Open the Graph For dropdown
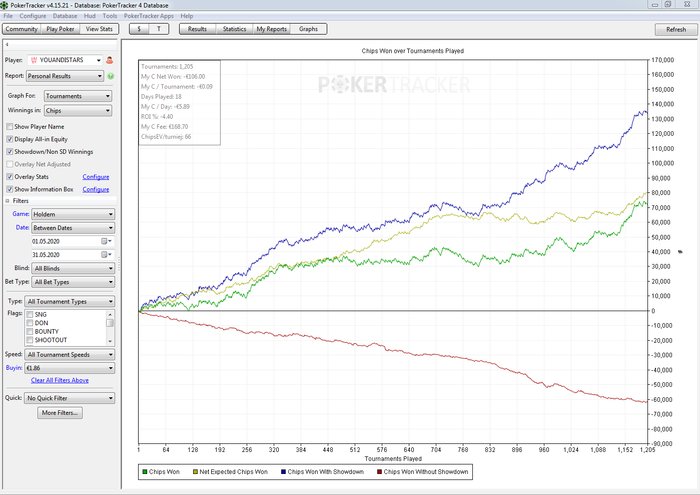This screenshot has height=495, width=700. (72, 97)
